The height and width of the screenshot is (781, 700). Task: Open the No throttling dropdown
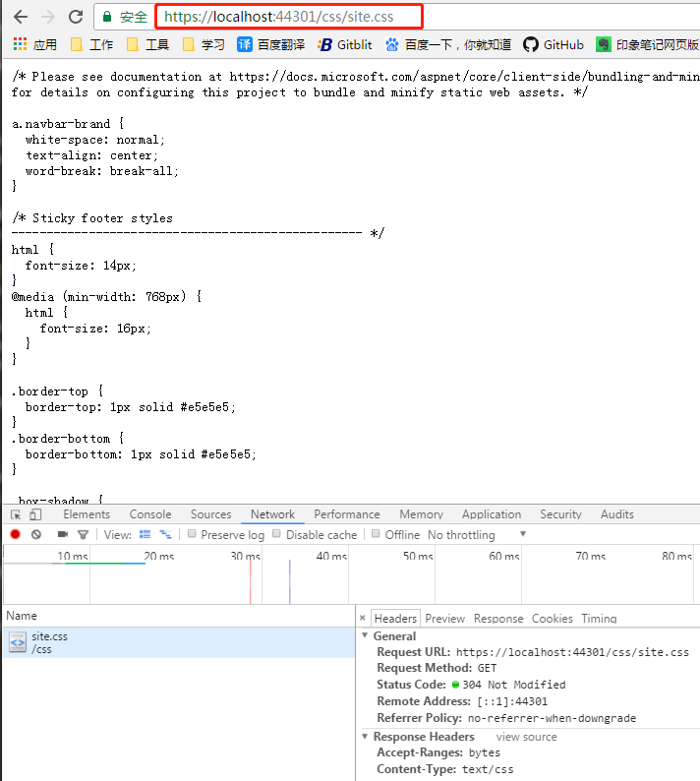(x=477, y=535)
